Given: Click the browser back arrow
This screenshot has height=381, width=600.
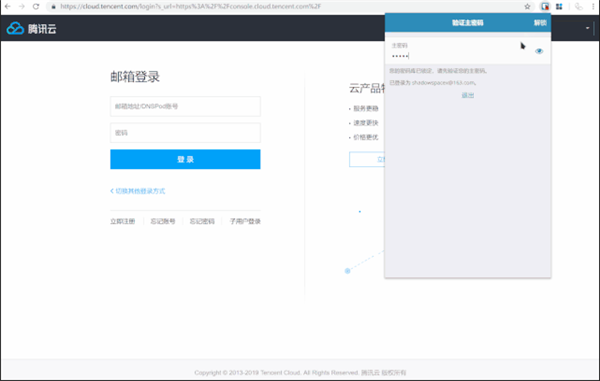Looking at the screenshot, I should 7,7.
